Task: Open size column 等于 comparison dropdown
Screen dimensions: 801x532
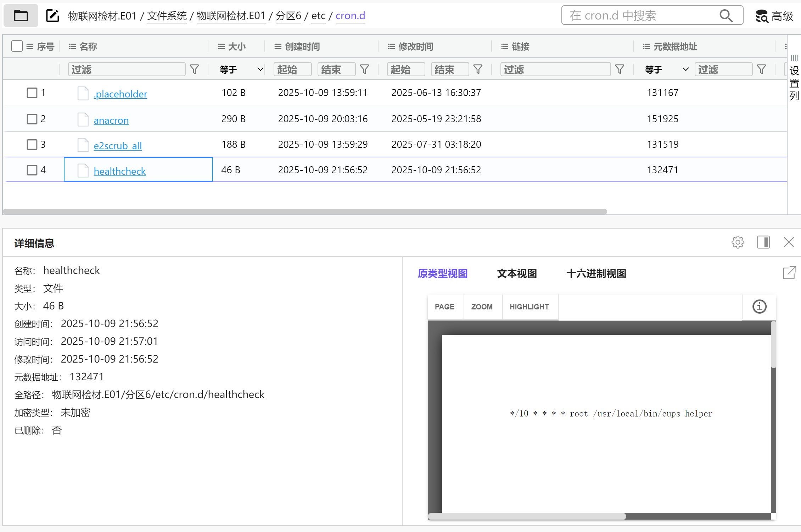Action: click(x=241, y=69)
